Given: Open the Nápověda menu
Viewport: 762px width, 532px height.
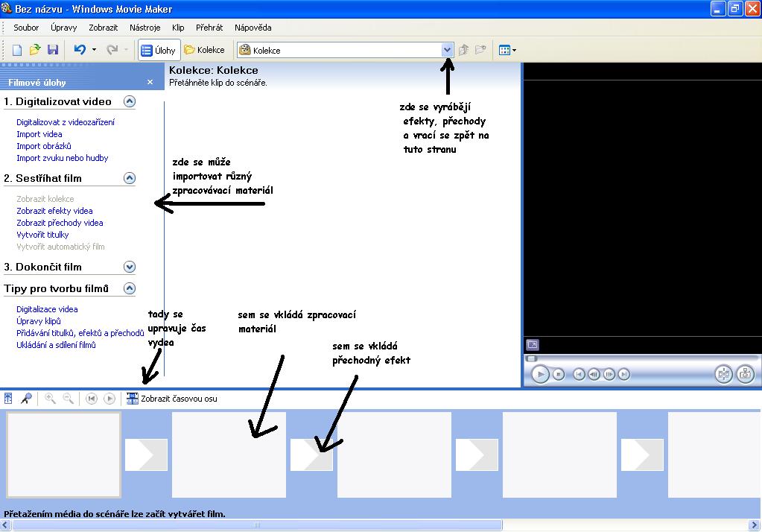Looking at the screenshot, I should coord(253,28).
